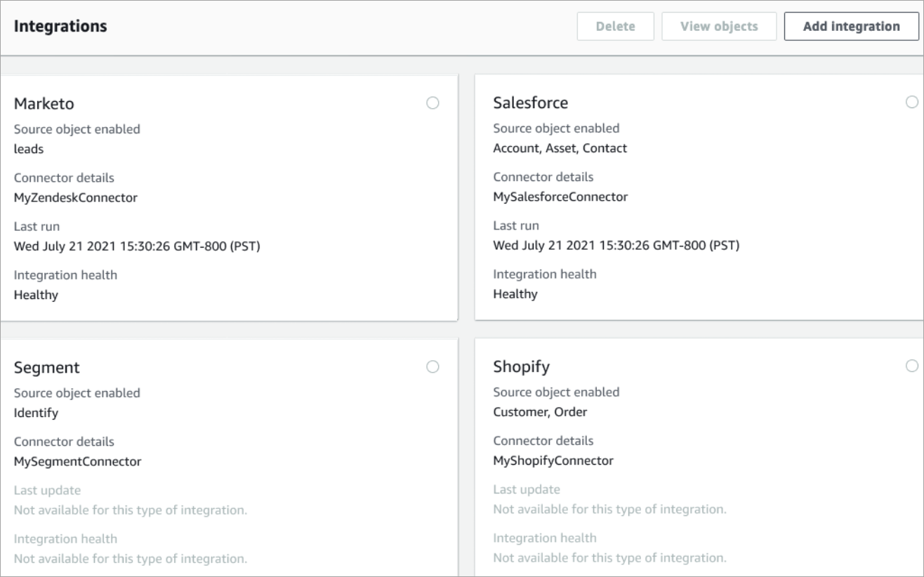The width and height of the screenshot is (924, 577).
Task: Click the Delete button
Action: click(x=615, y=25)
